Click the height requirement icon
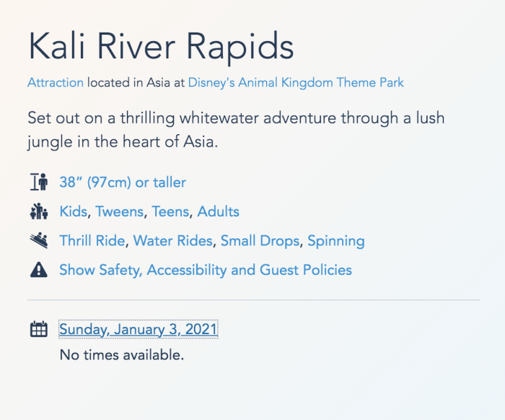This screenshot has width=505, height=420. pos(39,182)
